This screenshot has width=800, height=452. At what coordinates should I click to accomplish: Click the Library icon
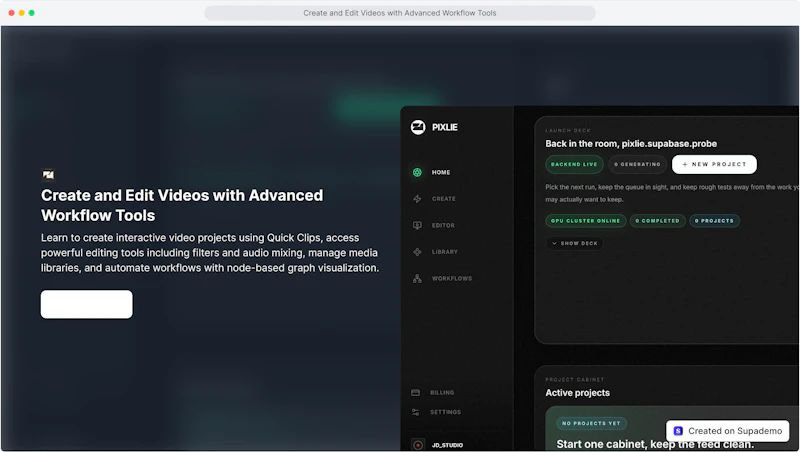[x=417, y=252]
